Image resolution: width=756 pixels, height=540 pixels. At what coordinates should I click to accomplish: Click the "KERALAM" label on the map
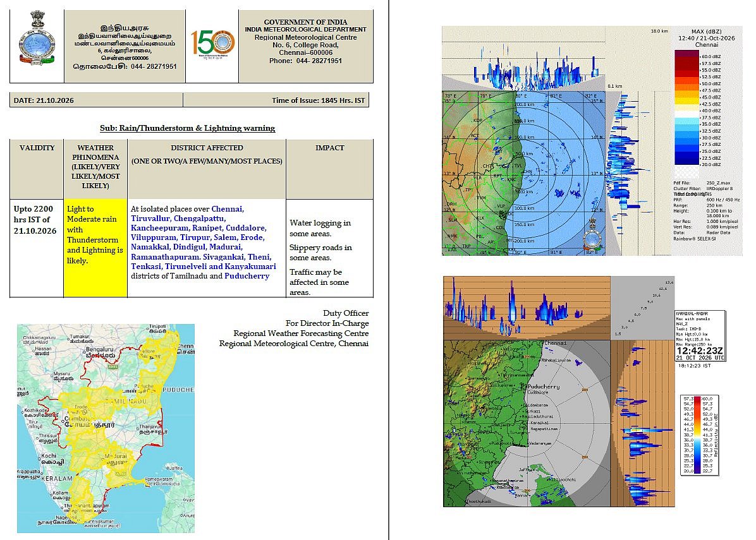tap(57, 479)
